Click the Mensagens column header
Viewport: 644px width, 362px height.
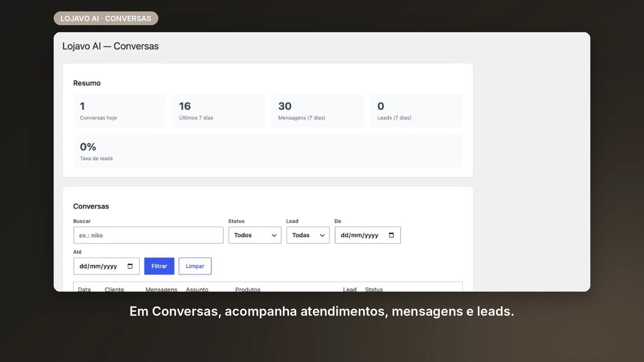coord(161,289)
